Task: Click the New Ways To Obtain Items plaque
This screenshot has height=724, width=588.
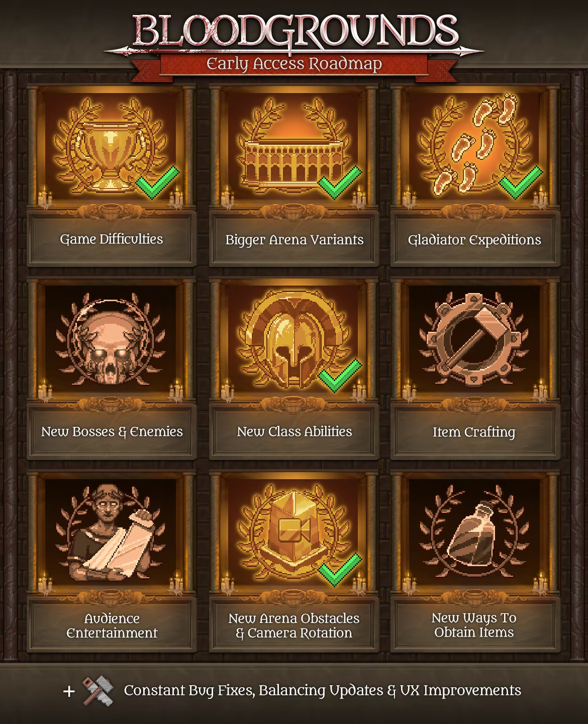Action: (475, 625)
